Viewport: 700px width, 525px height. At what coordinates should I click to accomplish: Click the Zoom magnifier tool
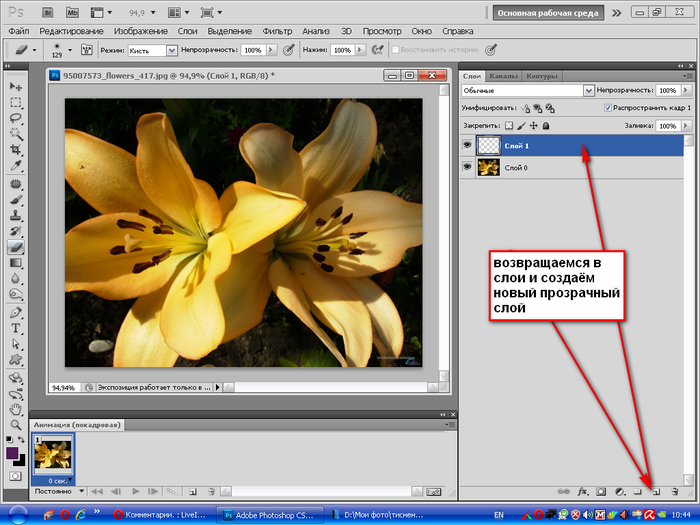(x=16, y=424)
